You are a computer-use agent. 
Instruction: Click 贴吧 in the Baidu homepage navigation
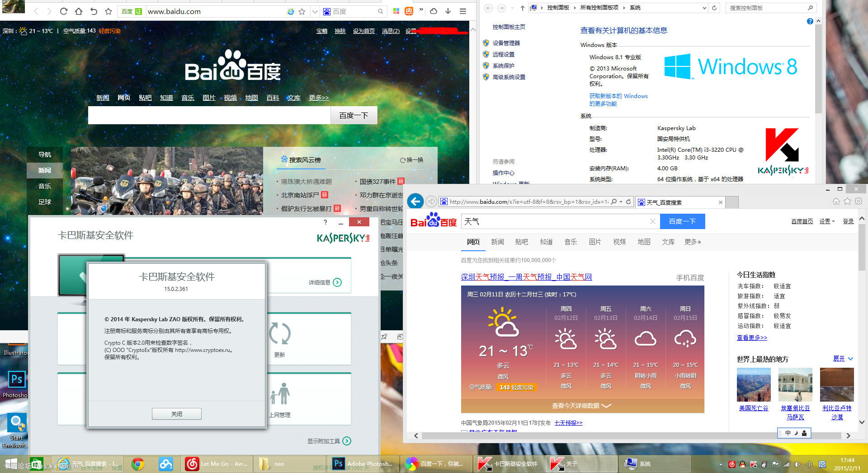coord(145,98)
